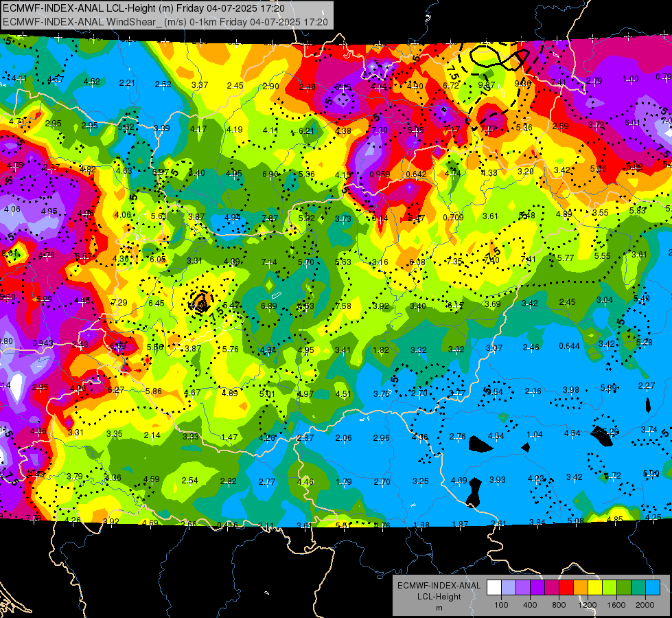Click the wind shear value 3.98
672x618 pixels.
click(x=571, y=390)
